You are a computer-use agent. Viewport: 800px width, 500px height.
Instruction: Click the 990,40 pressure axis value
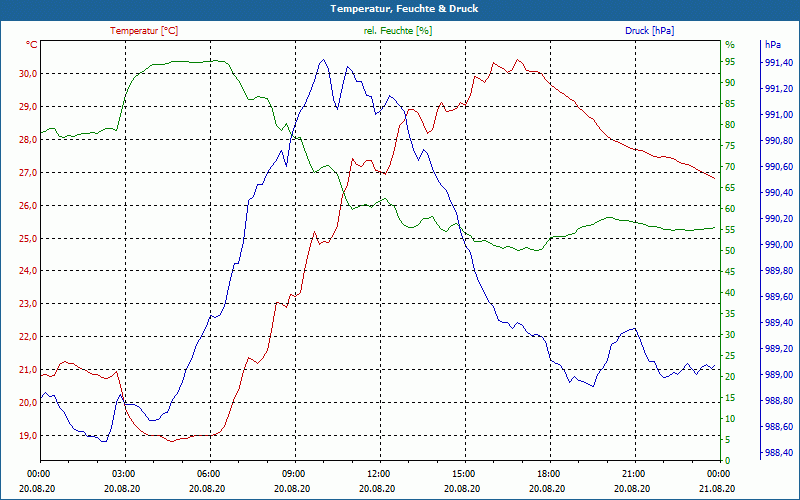coord(779,193)
